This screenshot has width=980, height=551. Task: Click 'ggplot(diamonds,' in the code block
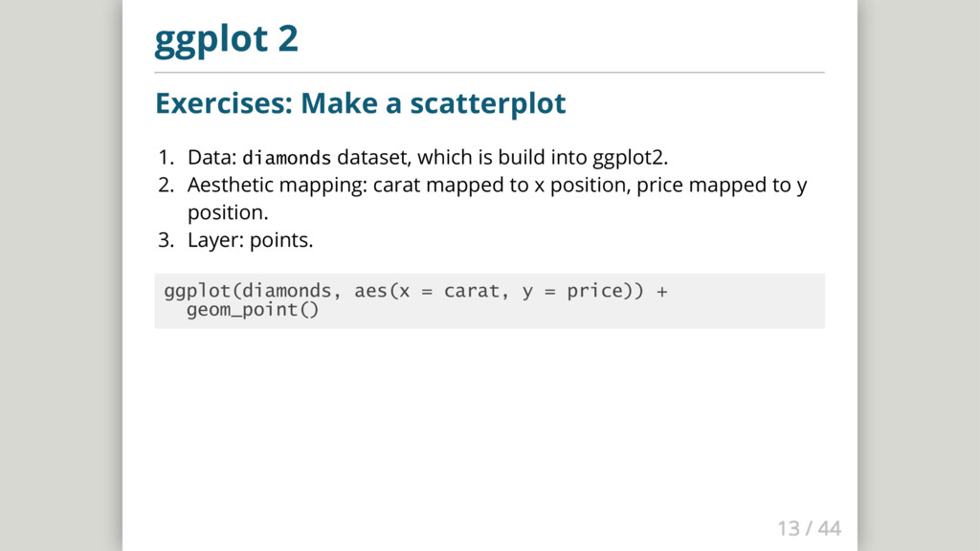click(253, 291)
